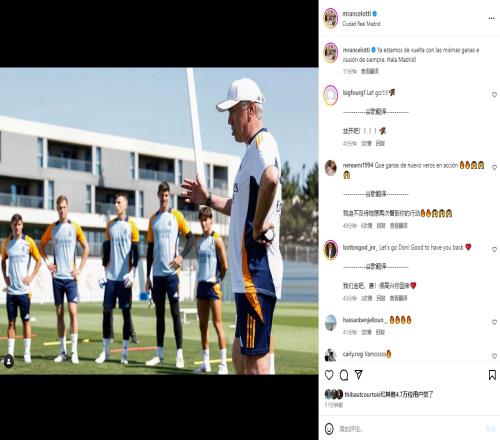Viewport: 500px width, 440px height.
Task: Like nereamr1994's comment
Action: (x=494, y=167)
